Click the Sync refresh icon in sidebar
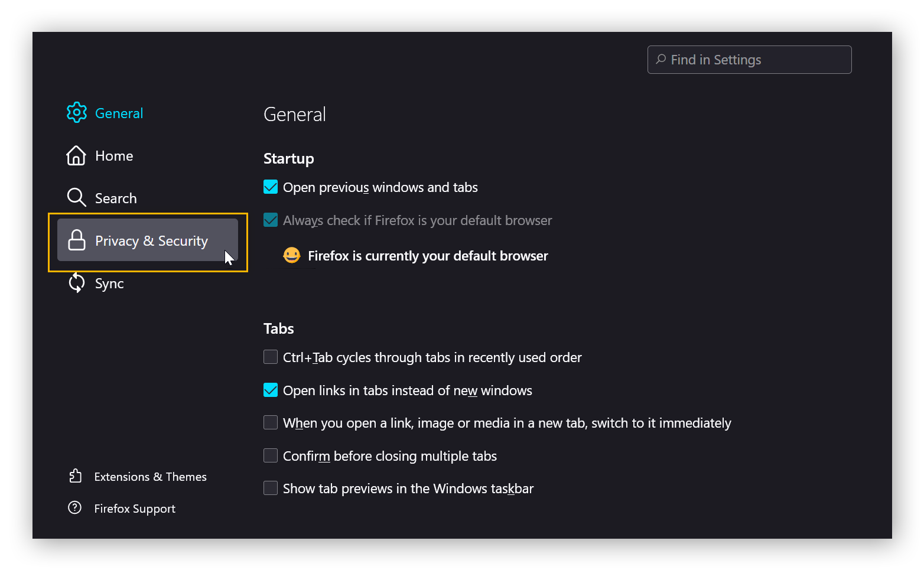This screenshot has height=570, width=924. (77, 283)
